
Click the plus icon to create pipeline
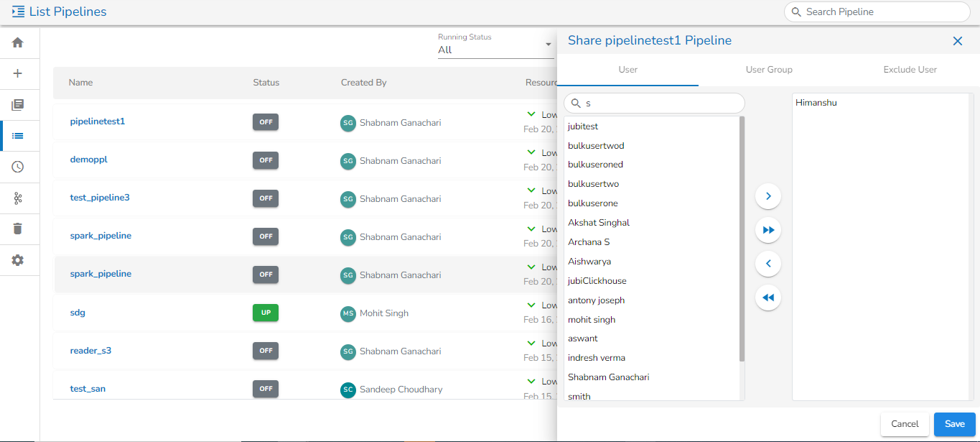tap(18, 73)
